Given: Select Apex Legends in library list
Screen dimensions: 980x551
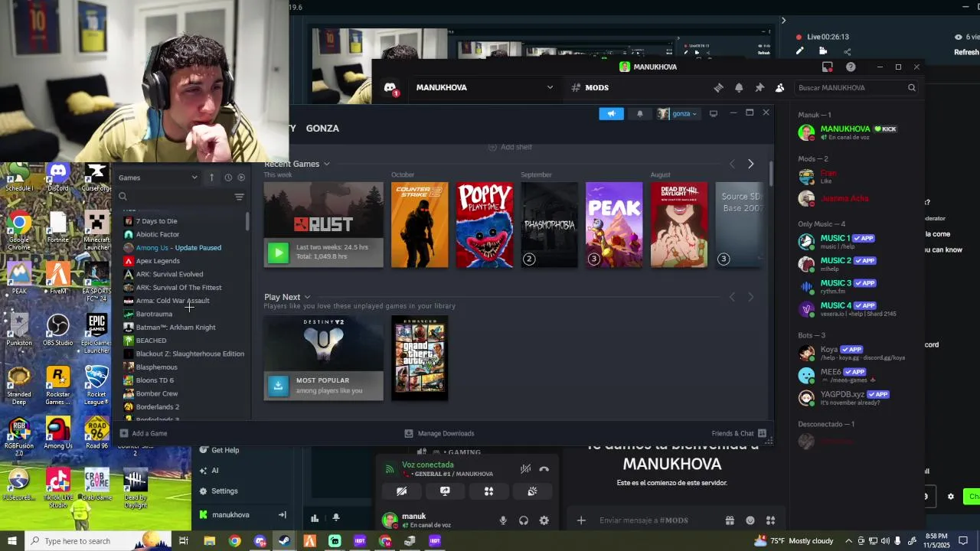Looking at the screenshot, I should [158, 261].
